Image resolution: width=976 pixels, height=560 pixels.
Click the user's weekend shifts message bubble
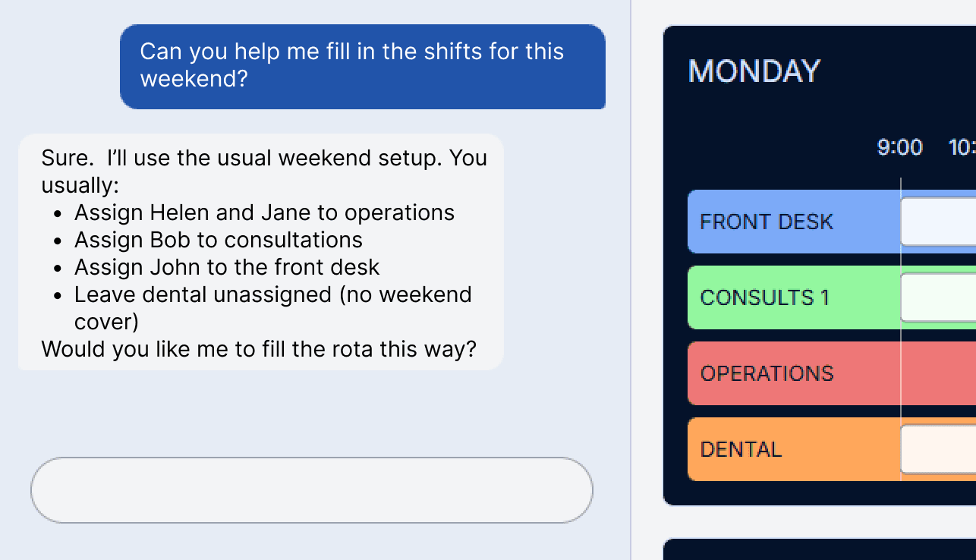tap(362, 66)
